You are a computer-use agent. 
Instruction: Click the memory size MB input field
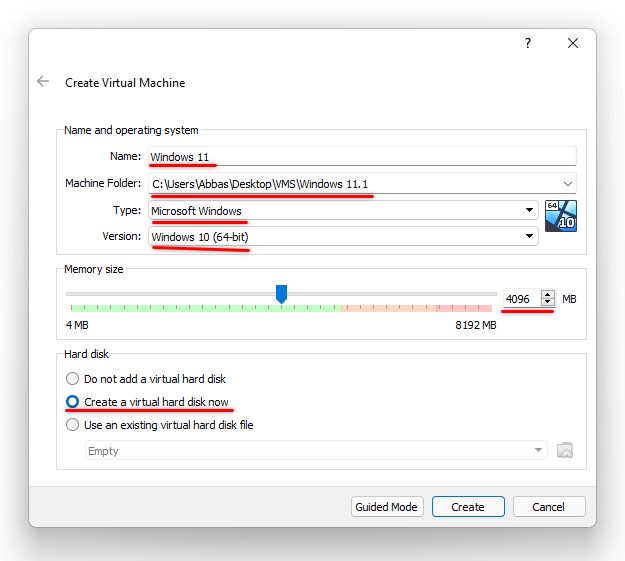(522, 299)
